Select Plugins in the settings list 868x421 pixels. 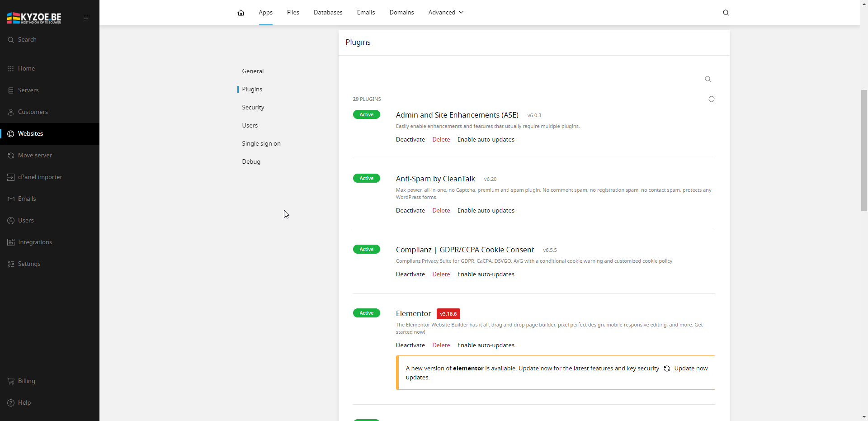(x=252, y=89)
